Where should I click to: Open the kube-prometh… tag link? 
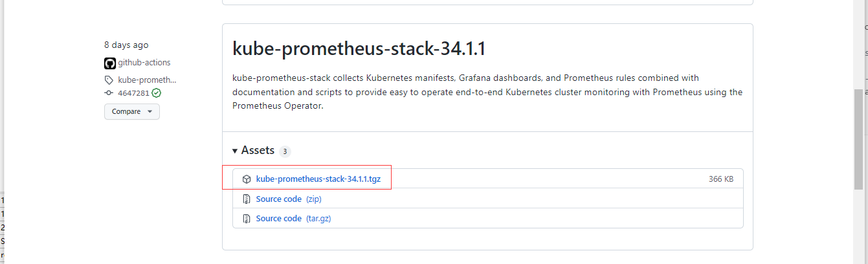click(x=147, y=80)
